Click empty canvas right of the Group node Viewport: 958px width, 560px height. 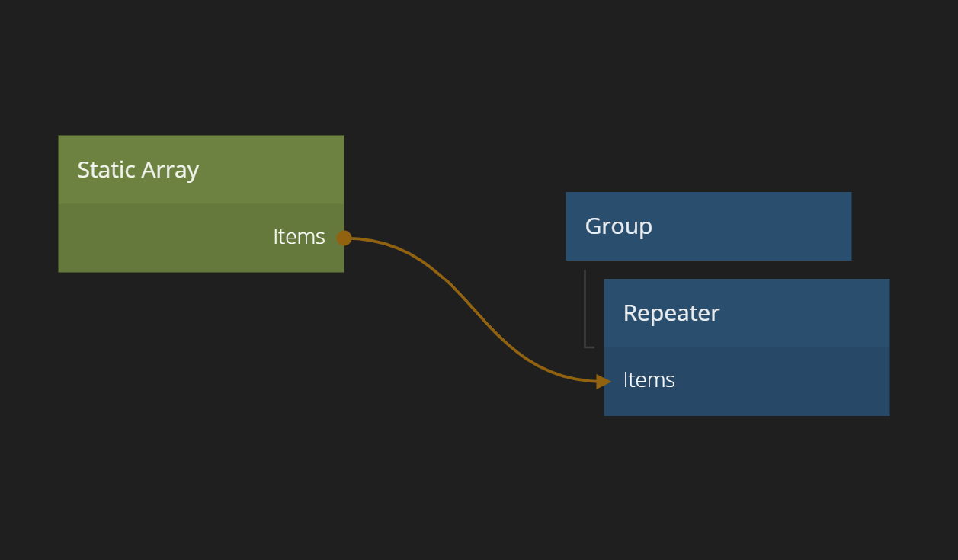(907, 226)
